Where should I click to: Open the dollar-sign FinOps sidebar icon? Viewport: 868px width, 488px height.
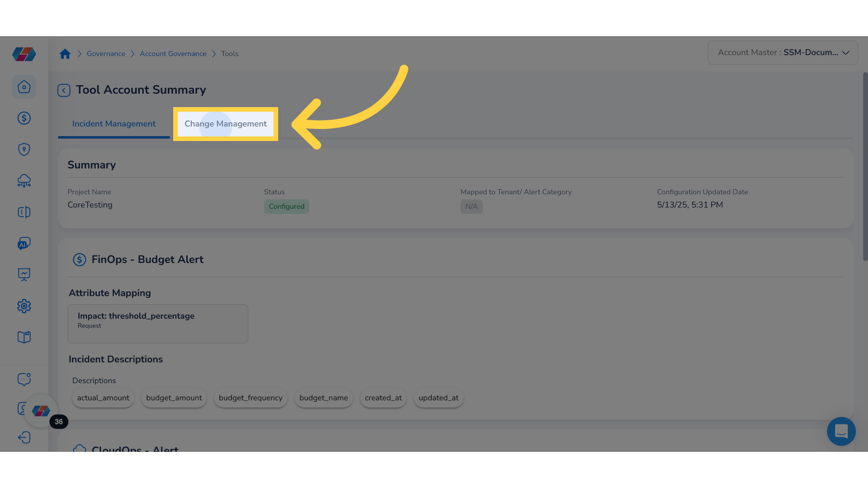pyautogui.click(x=24, y=118)
